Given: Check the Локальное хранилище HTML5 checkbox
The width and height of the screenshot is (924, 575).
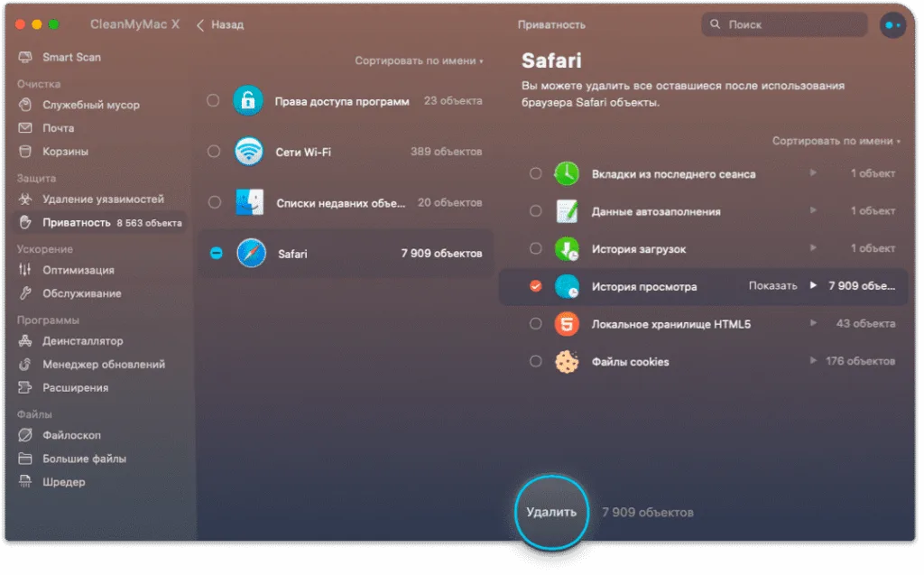Looking at the screenshot, I should click(x=536, y=323).
